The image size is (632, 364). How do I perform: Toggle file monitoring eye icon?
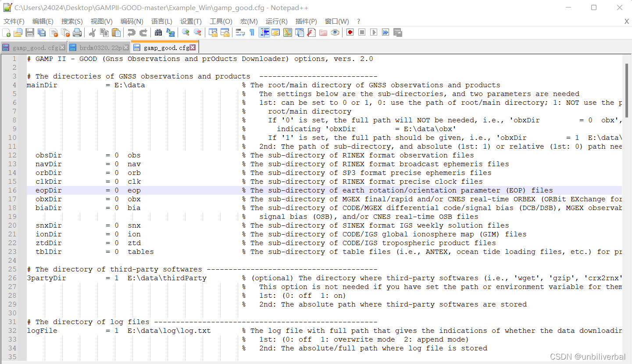[x=335, y=32]
